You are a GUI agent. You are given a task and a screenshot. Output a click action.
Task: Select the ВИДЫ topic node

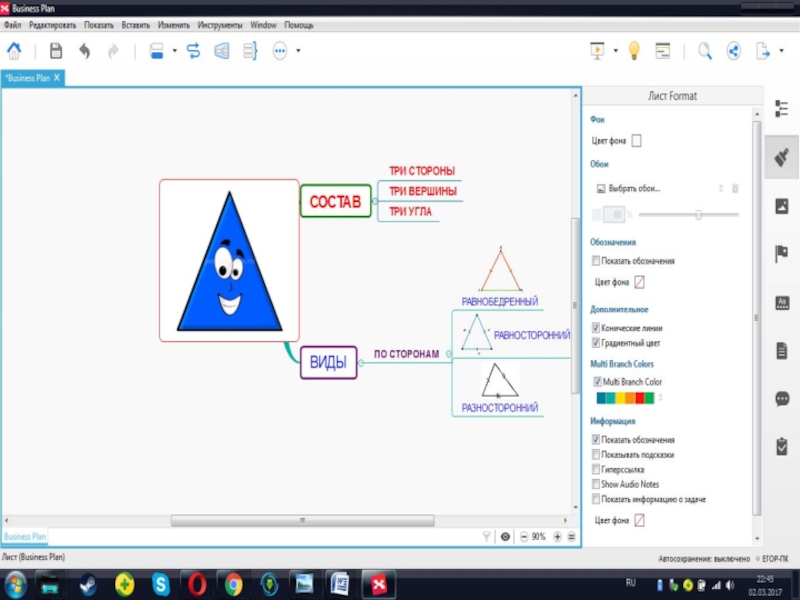328,362
